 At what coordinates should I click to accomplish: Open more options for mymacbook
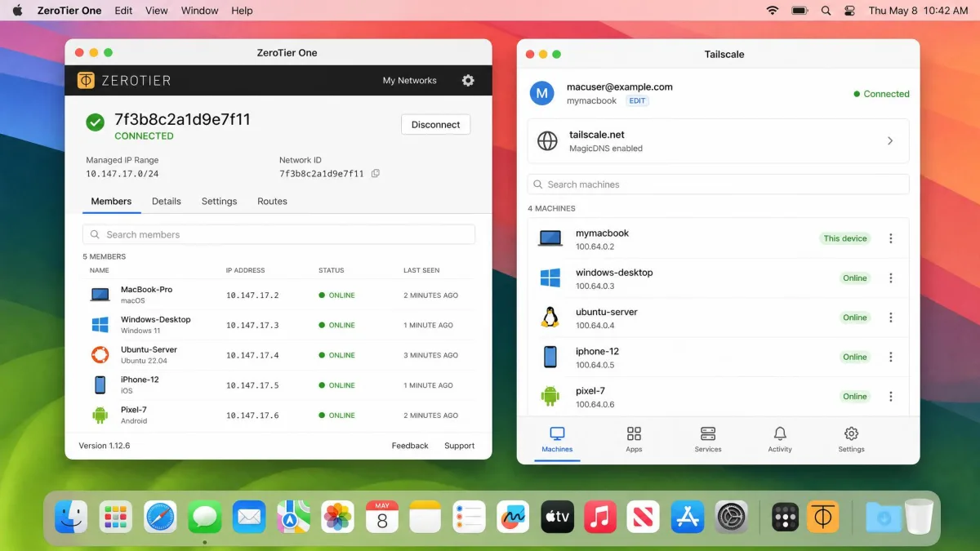(891, 238)
